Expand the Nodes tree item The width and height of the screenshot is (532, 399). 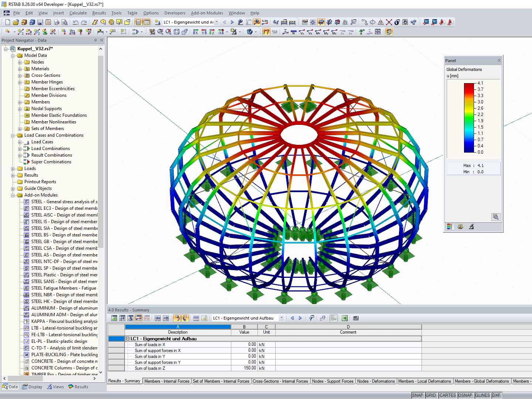pos(20,62)
